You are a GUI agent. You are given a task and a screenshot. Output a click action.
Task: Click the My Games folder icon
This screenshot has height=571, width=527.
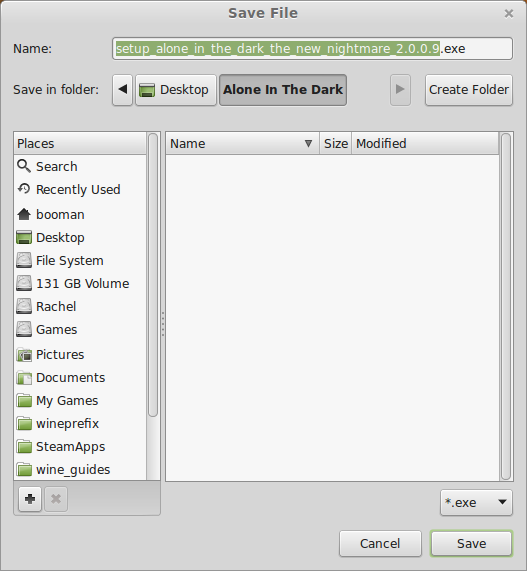(x=24, y=401)
